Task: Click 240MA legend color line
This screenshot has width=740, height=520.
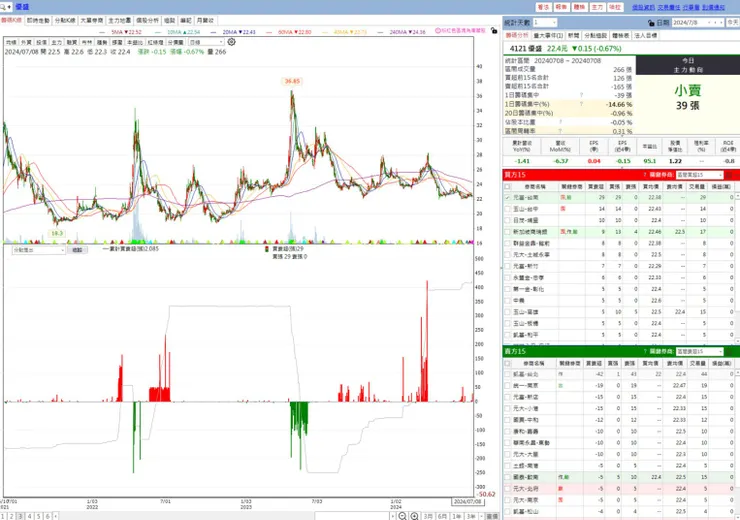Action: 380,32
